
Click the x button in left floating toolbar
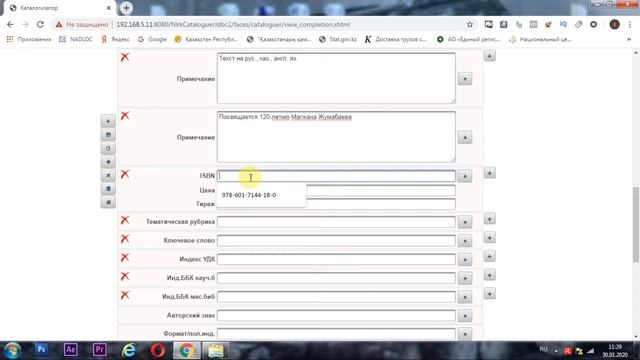tap(108, 176)
